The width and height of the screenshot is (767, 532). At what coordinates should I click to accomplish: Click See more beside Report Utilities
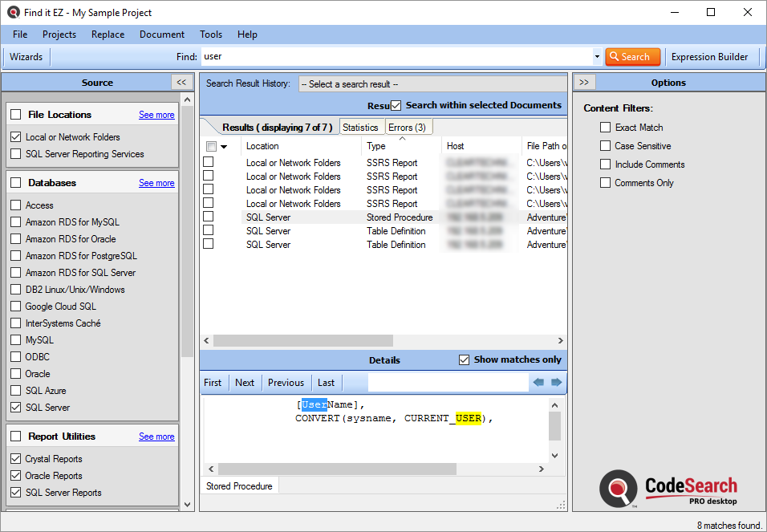point(156,436)
